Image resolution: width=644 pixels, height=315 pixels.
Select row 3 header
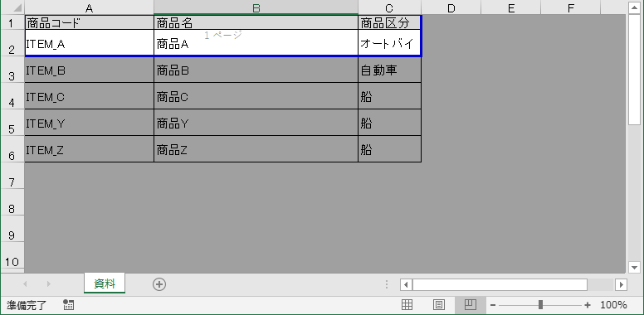(12, 70)
